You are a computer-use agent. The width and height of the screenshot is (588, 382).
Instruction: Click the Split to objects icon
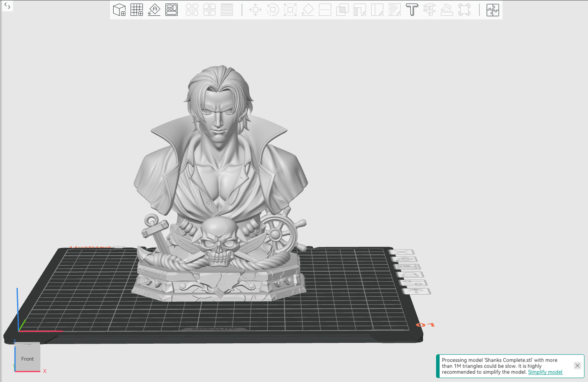(192, 10)
